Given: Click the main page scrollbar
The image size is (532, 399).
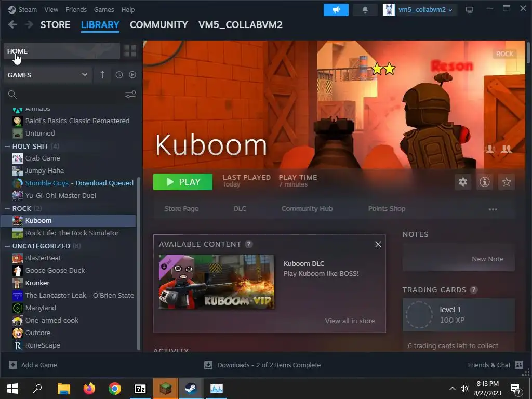Looking at the screenshot, I should point(528,52).
